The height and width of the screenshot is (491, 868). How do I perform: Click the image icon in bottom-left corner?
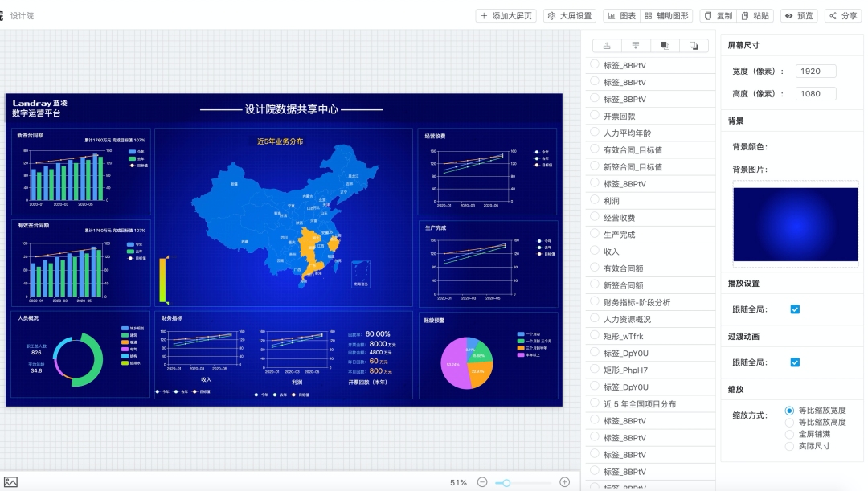point(10,482)
